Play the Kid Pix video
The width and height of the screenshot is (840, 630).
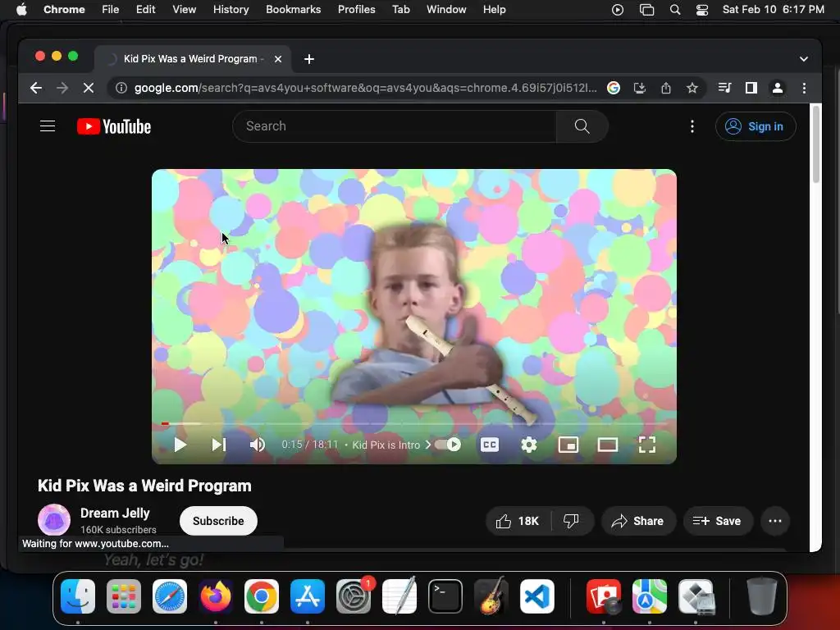180,445
